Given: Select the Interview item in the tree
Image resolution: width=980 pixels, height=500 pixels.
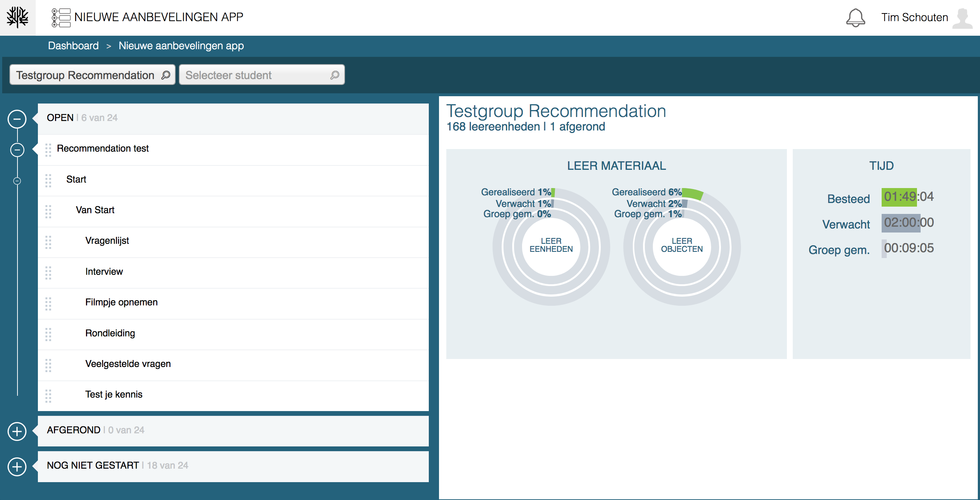Looking at the screenshot, I should pyautogui.click(x=104, y=271).
